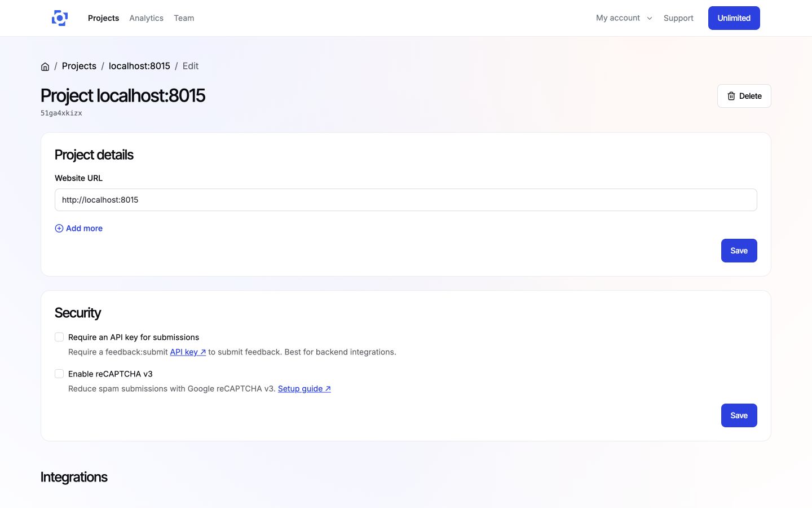Open the Team nav tab

184,18
